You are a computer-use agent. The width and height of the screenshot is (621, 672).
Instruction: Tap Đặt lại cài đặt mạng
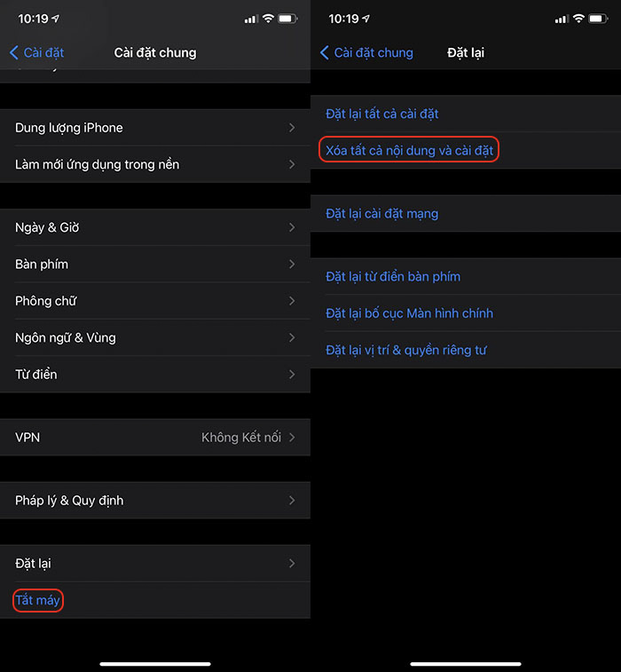click(382, 214)
